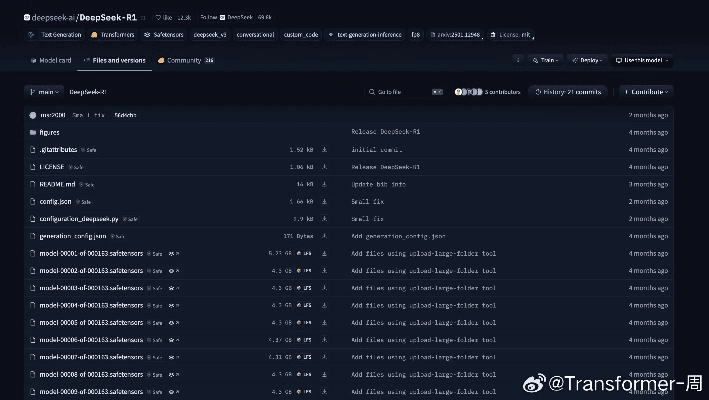Expand the Train dropdown
The image size is (709, 400).
coord(546,60)
